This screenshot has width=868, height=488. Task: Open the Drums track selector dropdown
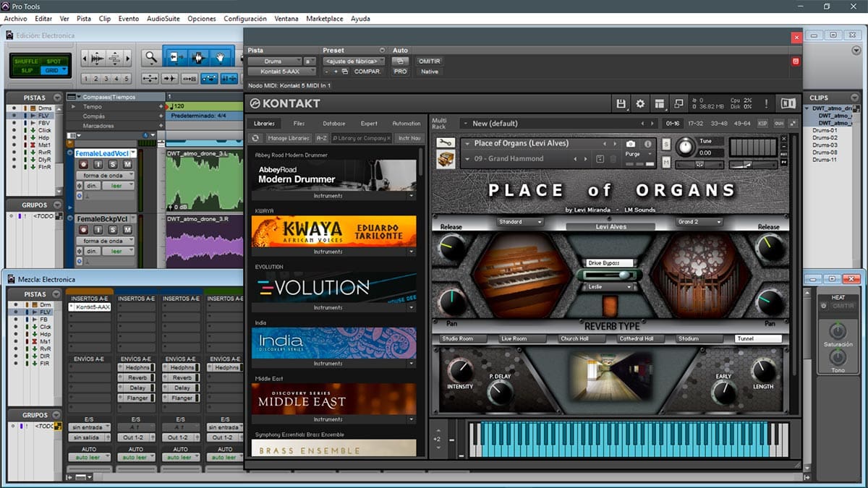(x=275, y=61)
